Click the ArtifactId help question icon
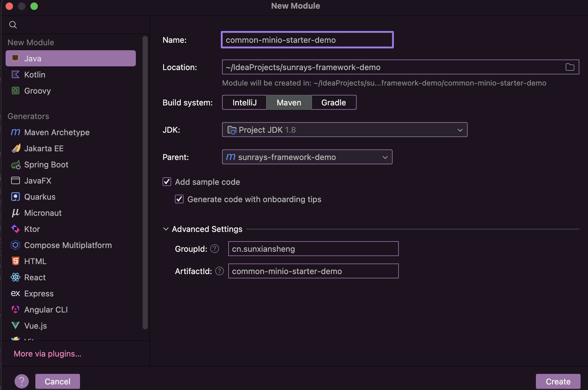The image size is (588, 390). pos(220,271)
